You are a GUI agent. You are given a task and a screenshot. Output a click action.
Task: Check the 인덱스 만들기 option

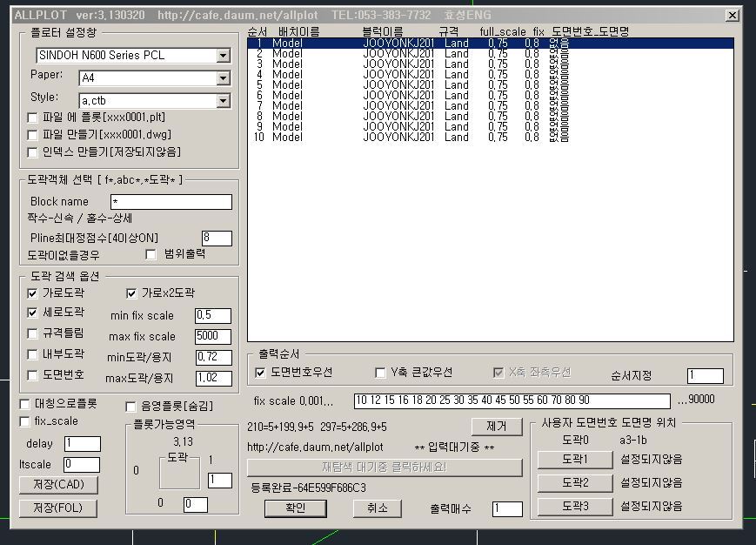[x=33, y=152]
